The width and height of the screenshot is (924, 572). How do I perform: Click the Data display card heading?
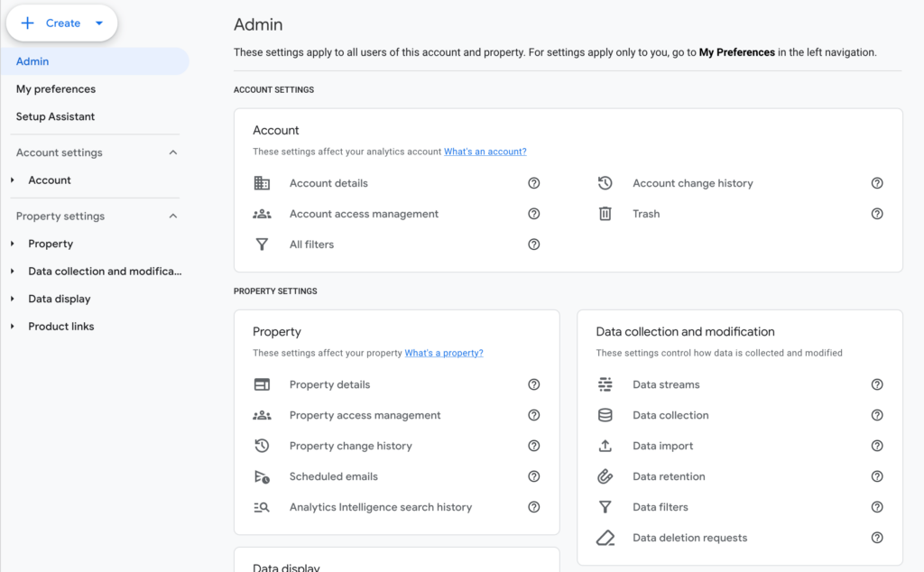(x=286, y=567)
